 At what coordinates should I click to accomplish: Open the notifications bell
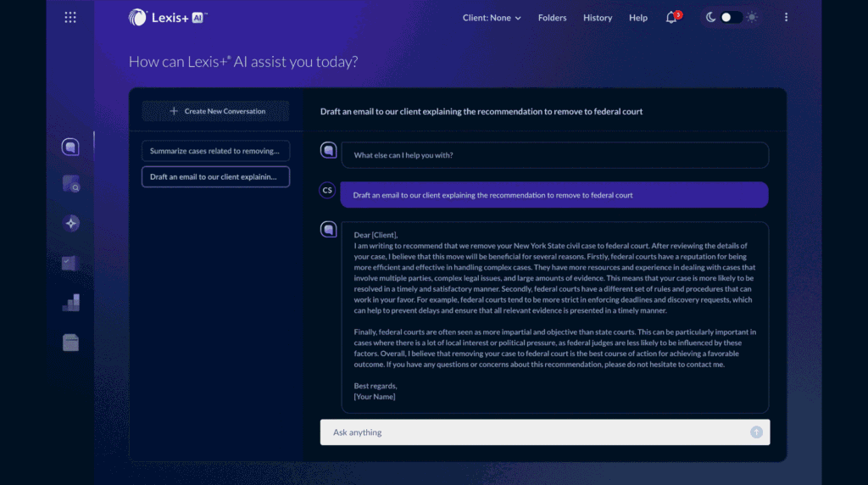[671, 18]
